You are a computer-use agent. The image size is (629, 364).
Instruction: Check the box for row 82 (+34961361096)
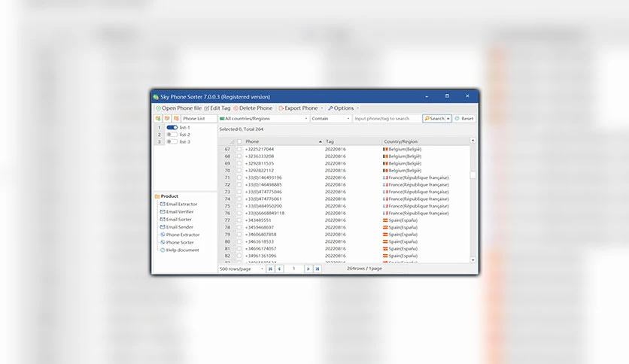tap(239, 256)
